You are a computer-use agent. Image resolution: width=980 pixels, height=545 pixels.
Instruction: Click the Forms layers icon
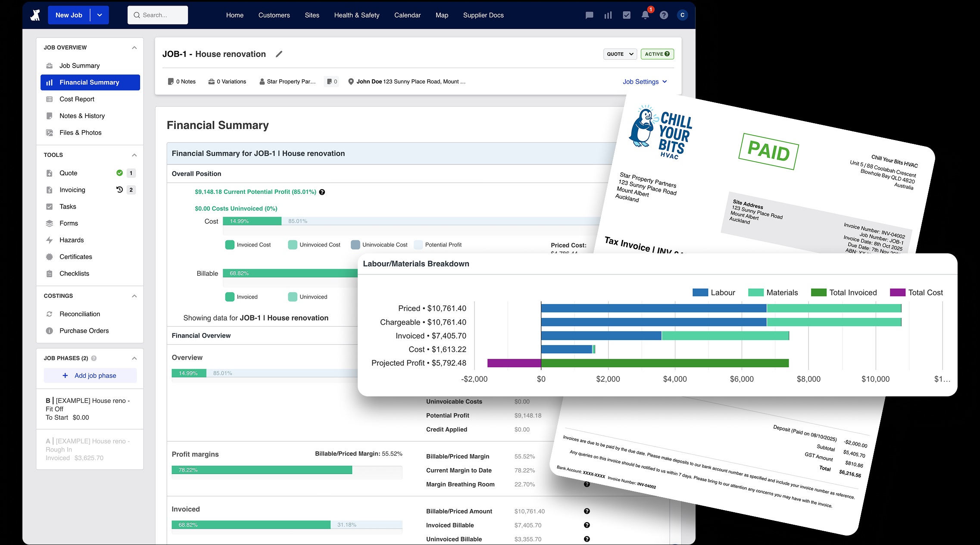click(x=50, y=223)
